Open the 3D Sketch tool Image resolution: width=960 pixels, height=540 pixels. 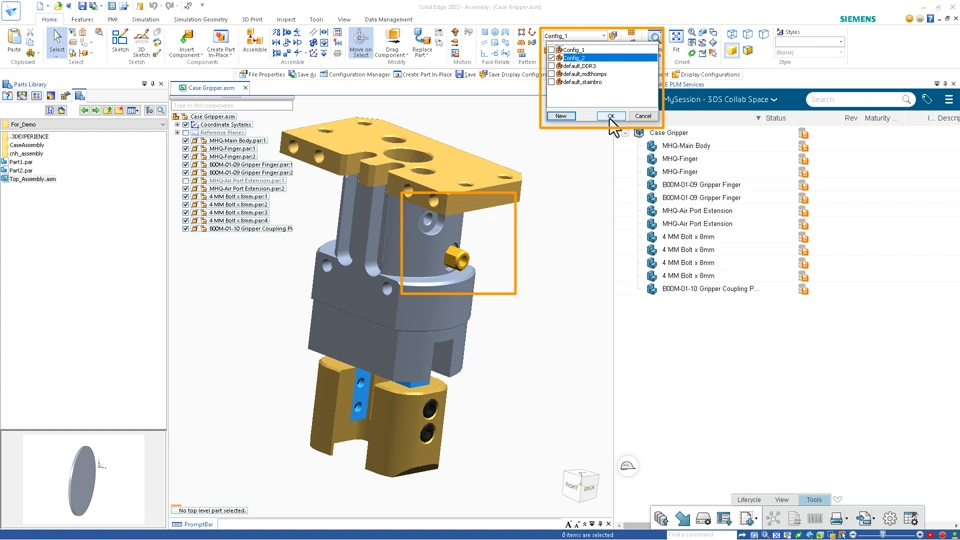point(141,42)
